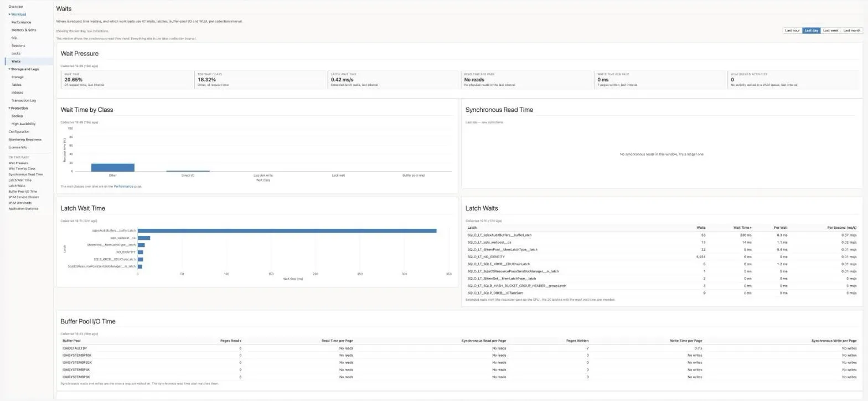
Task: Sort Buffer Pool table by Pages Read
Action: (x=230, y=341)
